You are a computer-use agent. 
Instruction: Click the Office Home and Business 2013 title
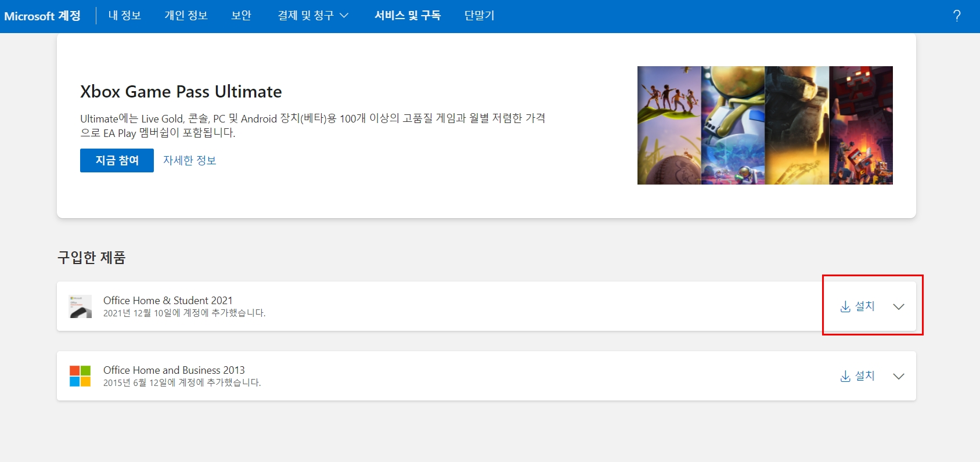[x=174, y=370]
